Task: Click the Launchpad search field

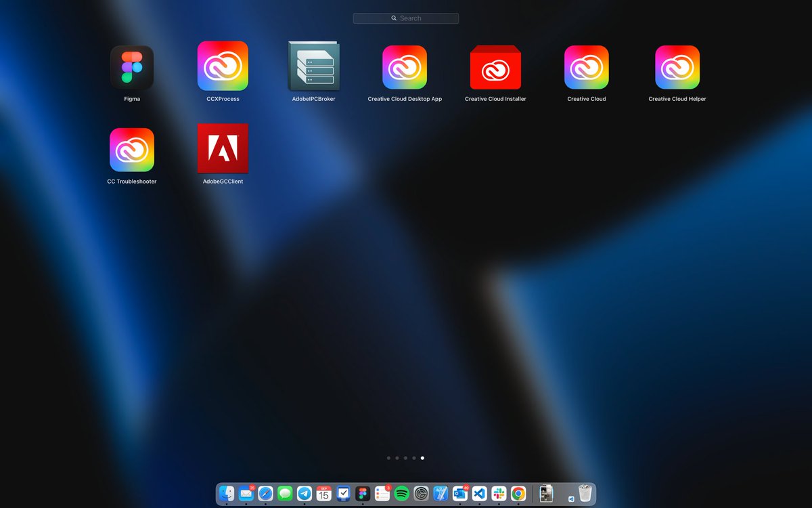Action: (x=405, y=18)
